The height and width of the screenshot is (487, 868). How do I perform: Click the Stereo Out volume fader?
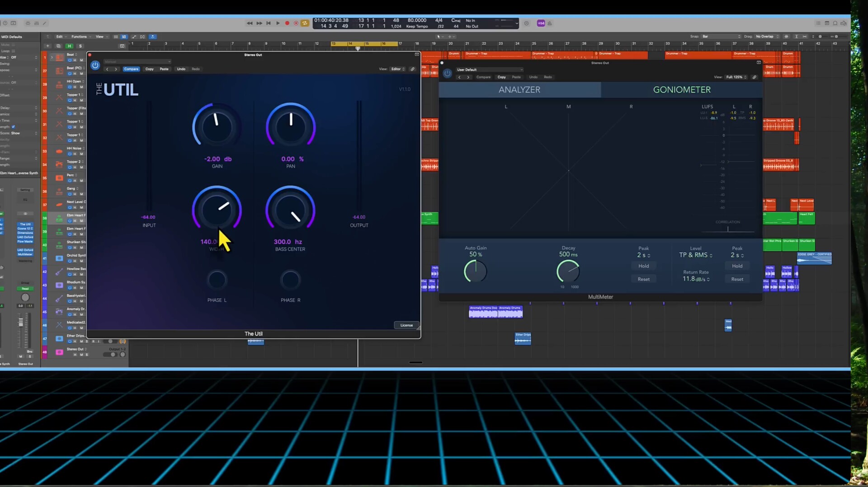[x=21, y=322]
